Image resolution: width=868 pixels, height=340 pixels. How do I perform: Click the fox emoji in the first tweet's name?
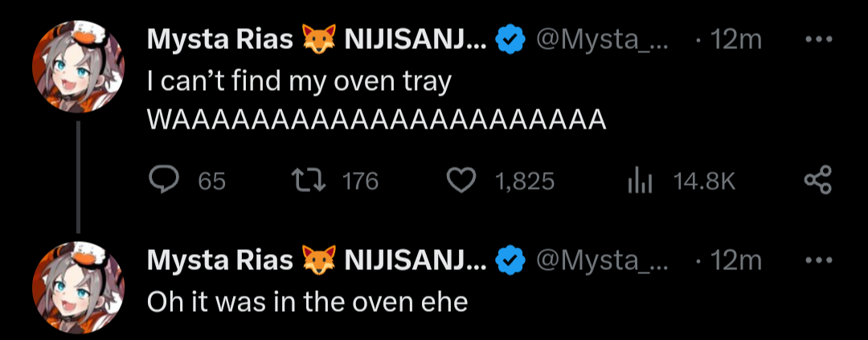tap(318, 40)
